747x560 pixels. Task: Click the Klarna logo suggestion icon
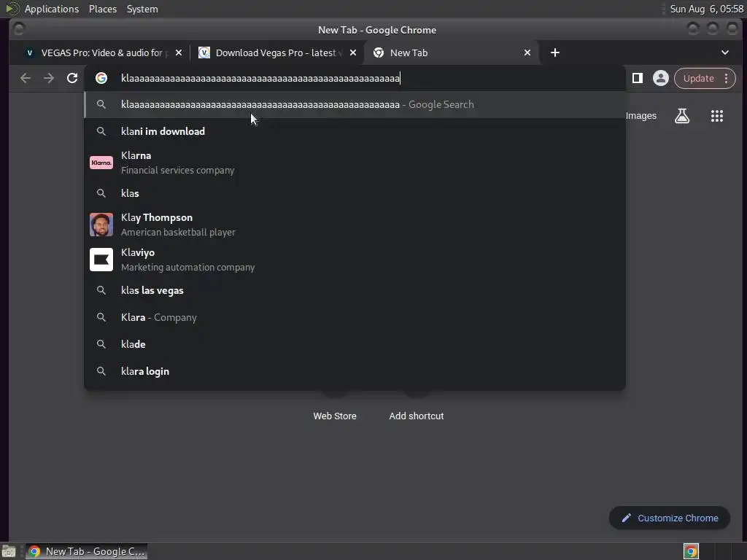pyautogui.click(x=101, y=163)
